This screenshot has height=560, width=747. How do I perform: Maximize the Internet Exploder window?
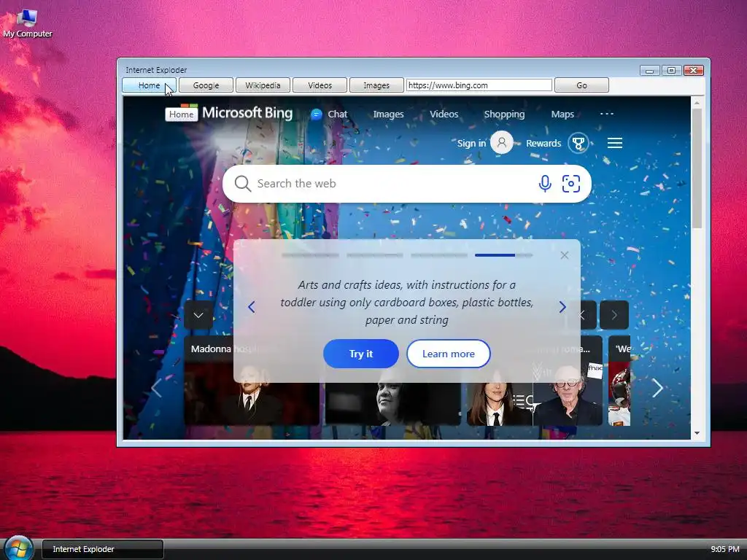671,71
